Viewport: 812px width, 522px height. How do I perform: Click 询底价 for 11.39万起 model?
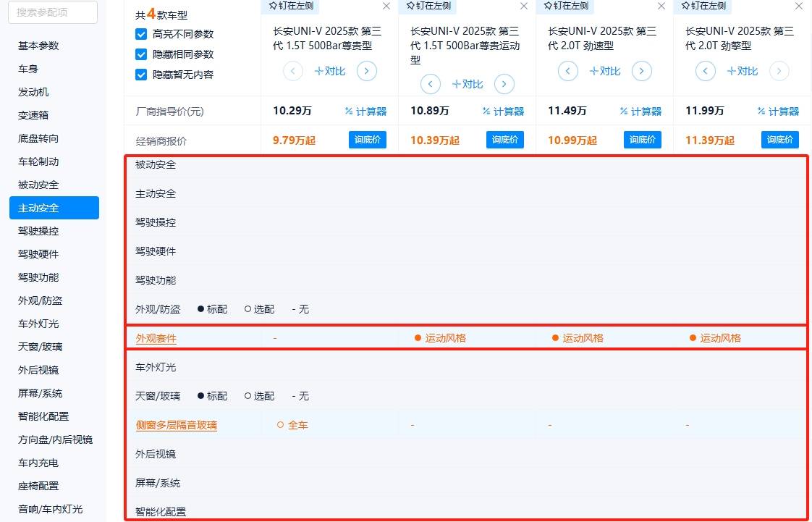coord(780,140)
